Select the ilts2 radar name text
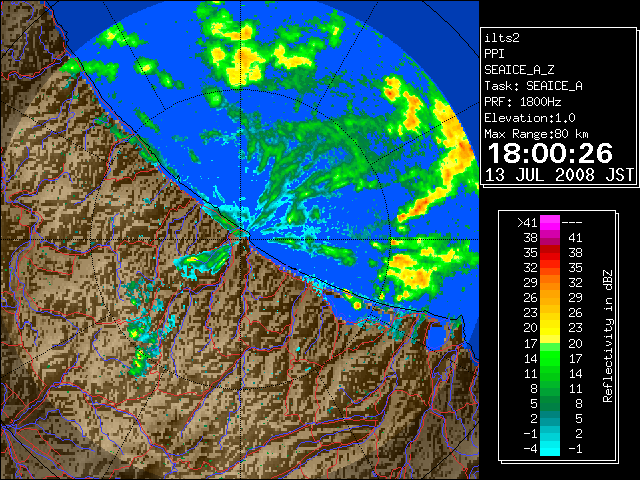This screenshot has height=480, width=640. pyautogui.click(x=502, y=38)
